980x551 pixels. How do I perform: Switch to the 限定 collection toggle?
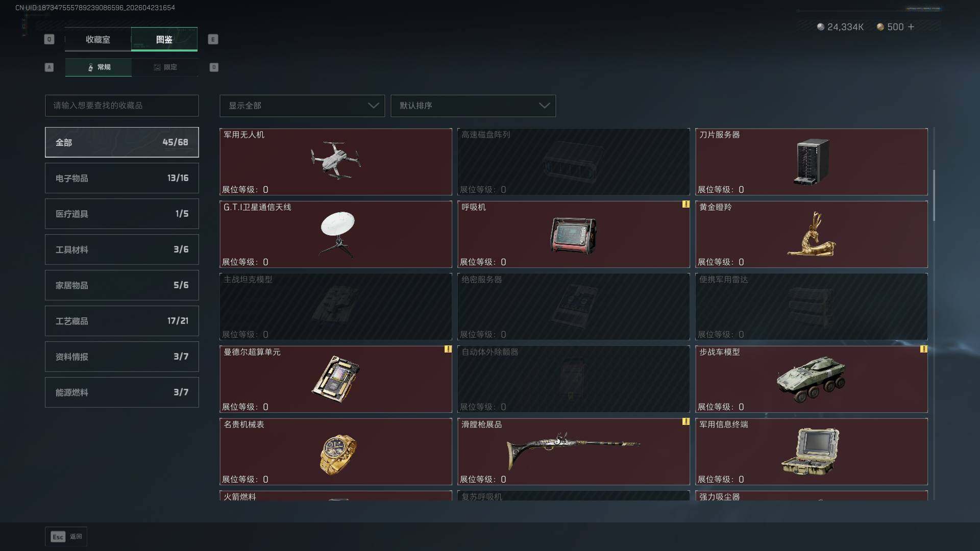[165, 67]
